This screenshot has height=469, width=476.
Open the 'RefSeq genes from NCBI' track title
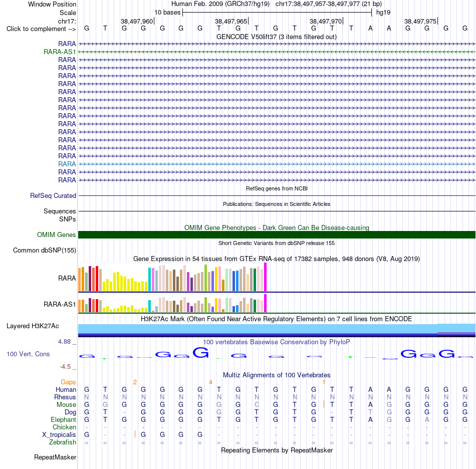(277, 188)
